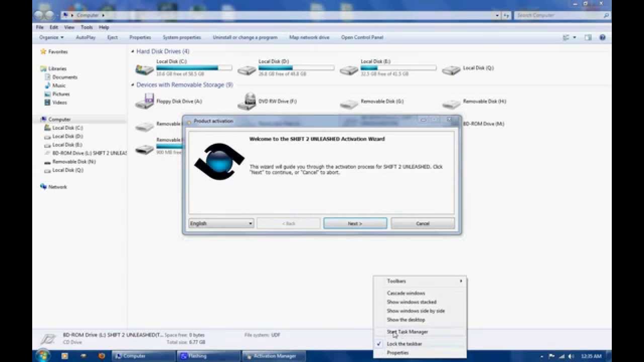644x362 pixels.
Task: Open Local Disk (C:) drive icon in main pane
Action: [144, 69]
